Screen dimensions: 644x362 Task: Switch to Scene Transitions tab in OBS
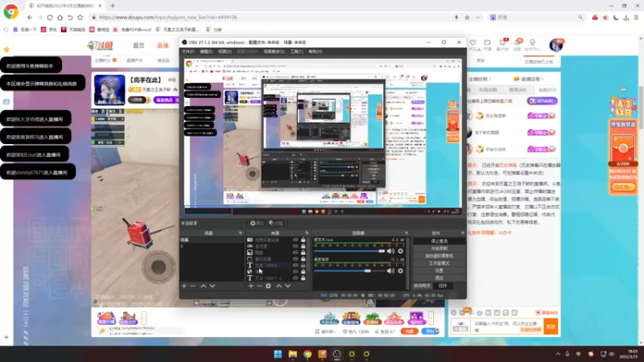pos(422,286)
